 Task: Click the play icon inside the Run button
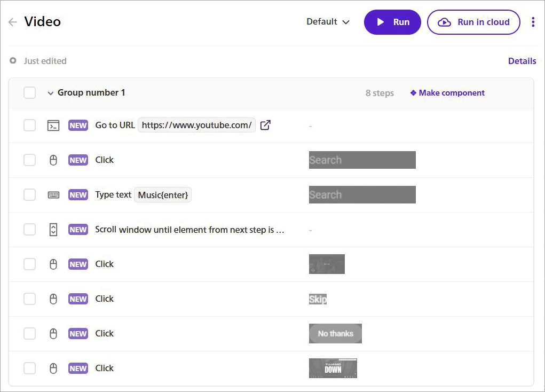(x=381, y=22)
